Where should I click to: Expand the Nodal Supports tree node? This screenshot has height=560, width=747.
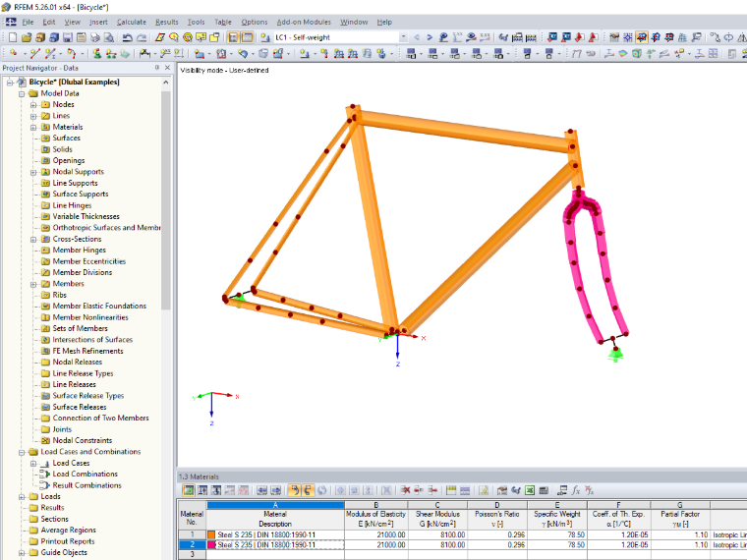click(x=33, y=172)
